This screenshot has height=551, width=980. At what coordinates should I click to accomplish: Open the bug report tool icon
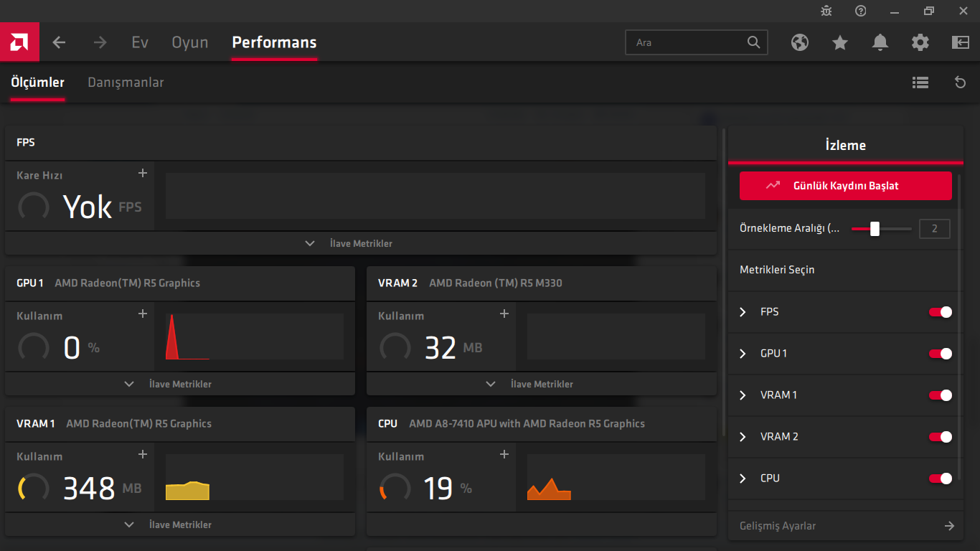[x=826, y=11]
